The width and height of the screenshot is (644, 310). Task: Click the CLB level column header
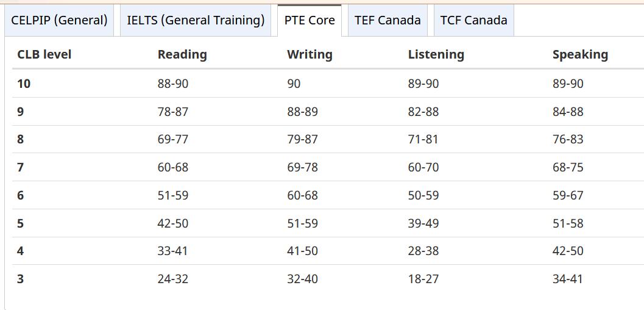click(44, 54)
